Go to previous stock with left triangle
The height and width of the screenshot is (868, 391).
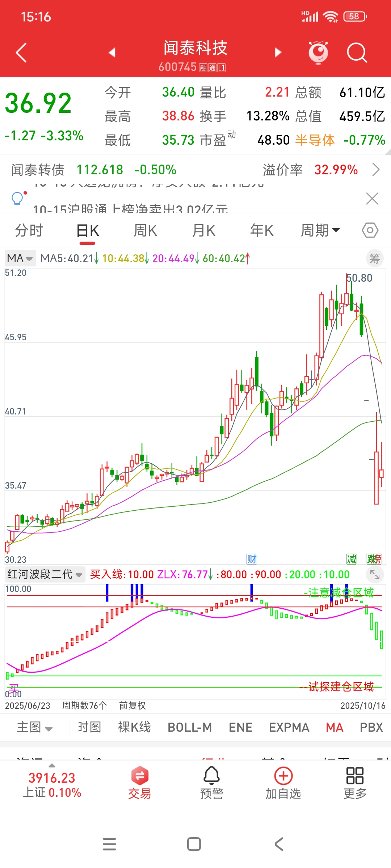pos(112,52)
